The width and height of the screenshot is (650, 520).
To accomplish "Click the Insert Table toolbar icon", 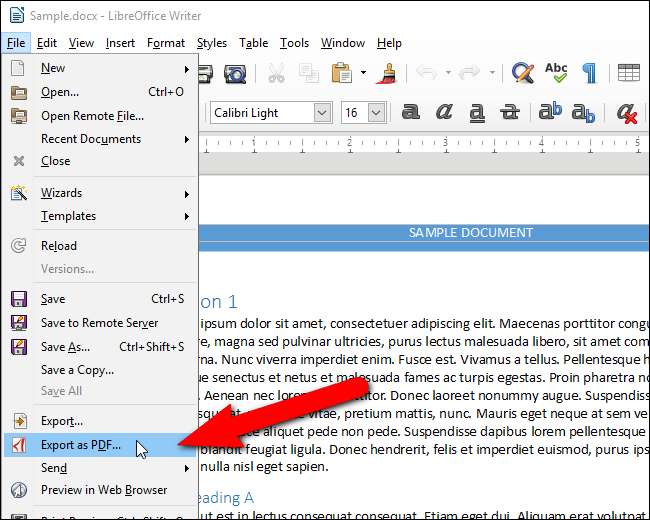I will pyautogui.click(x=629, y=73).
